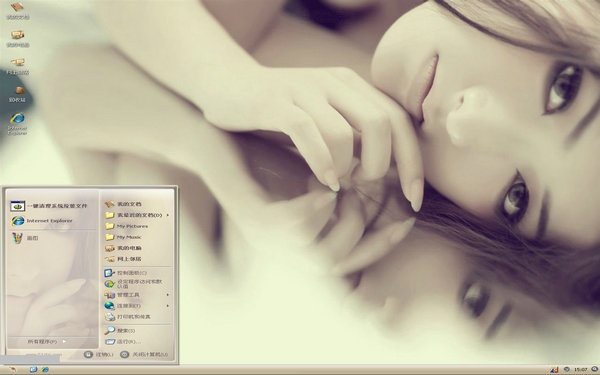The width and height of the screenshot is (600, 375).
Task: Select the Network Places (网上邻居) desktop icon
Action: click(x=18, y=66)
